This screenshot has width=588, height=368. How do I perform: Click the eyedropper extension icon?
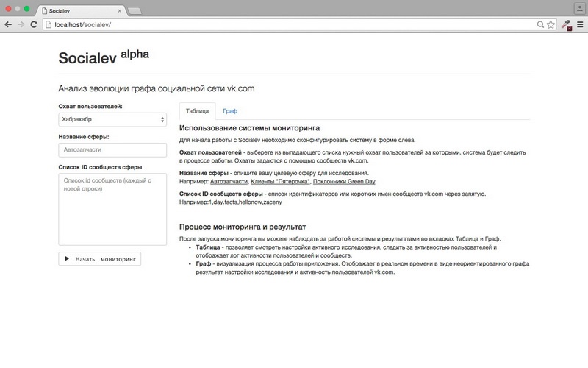coord(566,25)
